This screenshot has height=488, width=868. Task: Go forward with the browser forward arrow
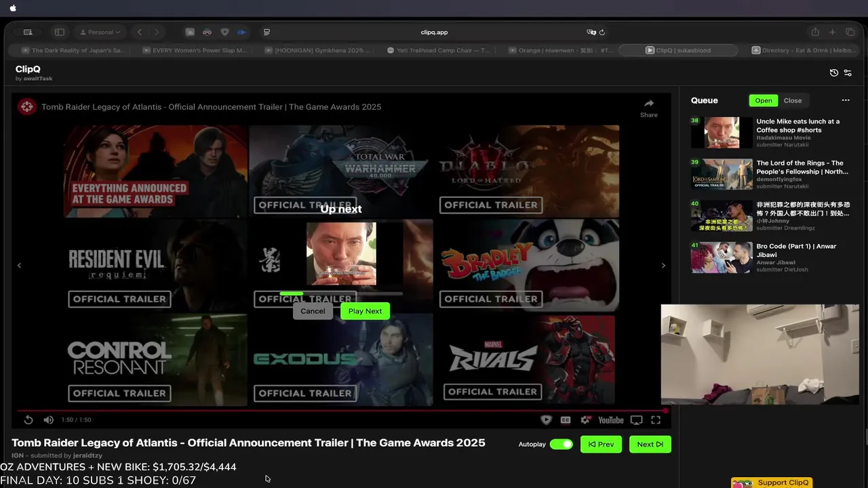[x=157, y=32]
